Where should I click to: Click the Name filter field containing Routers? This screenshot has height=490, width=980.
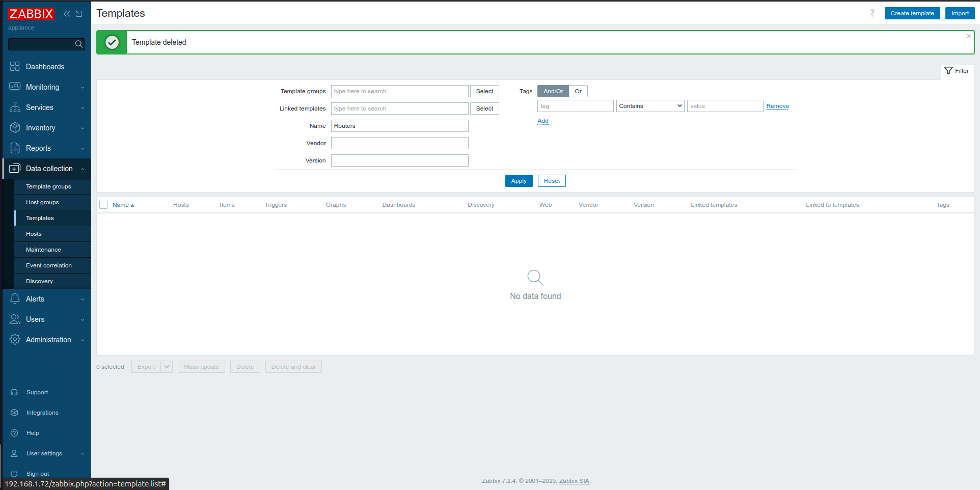(x=399, y=125)
